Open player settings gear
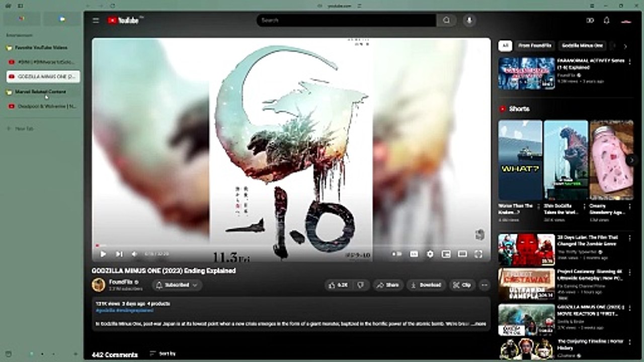The image size is (644, 362). point(430,254)
